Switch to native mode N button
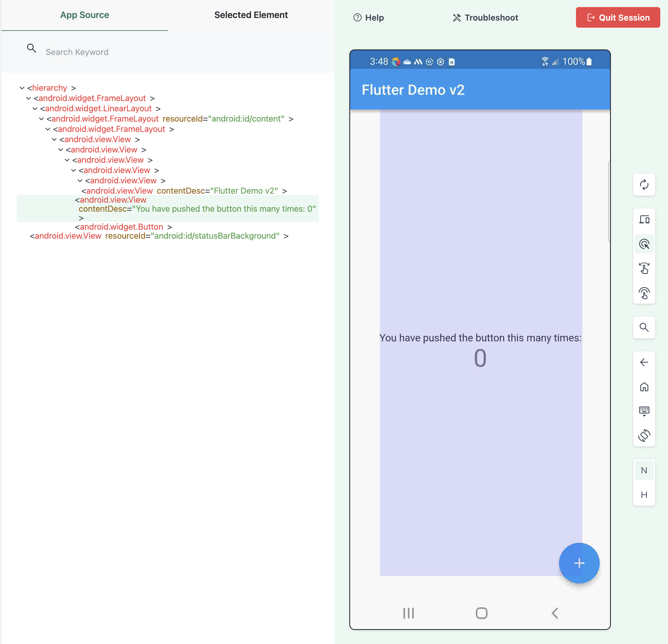Image resolution: width=668 pixels, height=644 pixels. tap(644, 471)
